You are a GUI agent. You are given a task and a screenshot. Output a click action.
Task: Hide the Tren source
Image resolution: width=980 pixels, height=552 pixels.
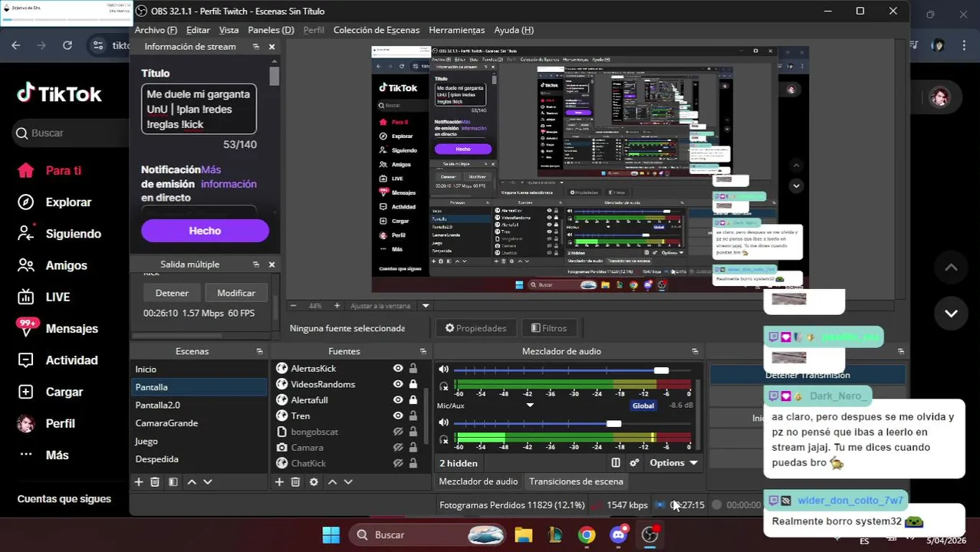pos(398,416)
